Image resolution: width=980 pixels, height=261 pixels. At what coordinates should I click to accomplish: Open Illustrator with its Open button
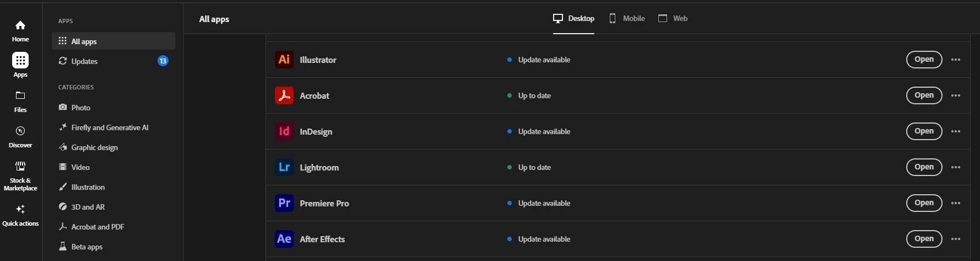coord(924,60)
